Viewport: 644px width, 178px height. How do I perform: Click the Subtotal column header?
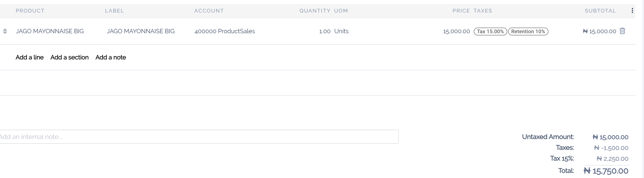tap(600, 11)
